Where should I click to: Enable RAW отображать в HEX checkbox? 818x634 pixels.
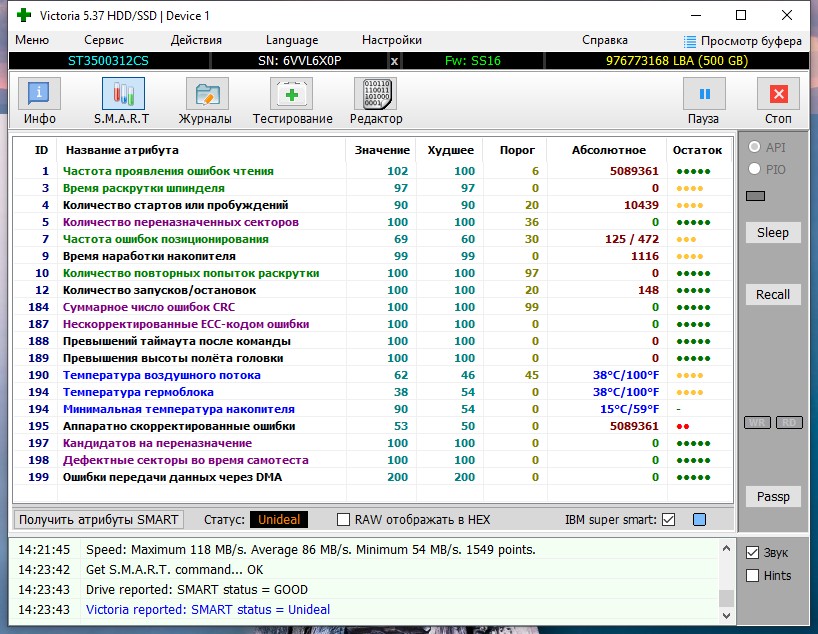point(343,520)
